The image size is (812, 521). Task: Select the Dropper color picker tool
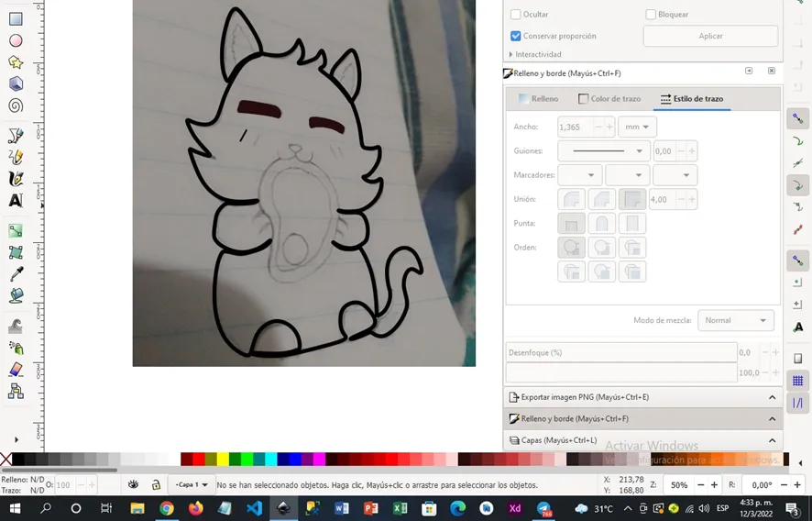coord(16,273)
